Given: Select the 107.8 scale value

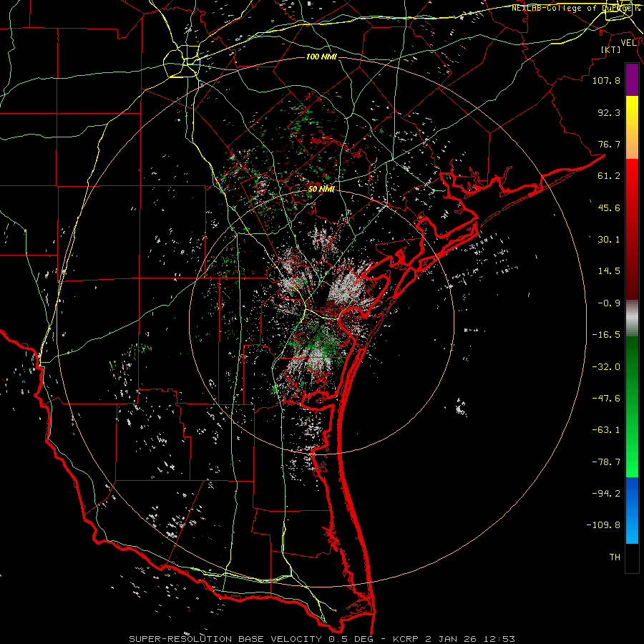Looking at the screenshot, I should click(x=606, y=80).
